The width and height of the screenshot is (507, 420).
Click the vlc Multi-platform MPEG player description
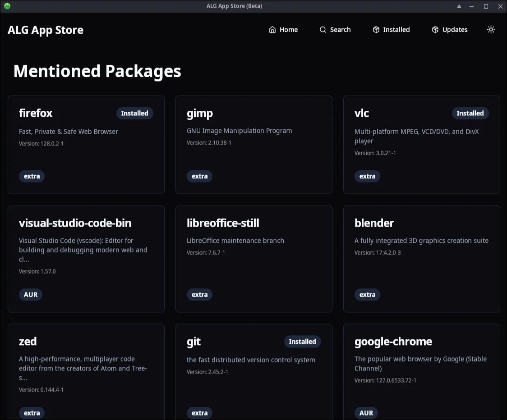[416, 137]
